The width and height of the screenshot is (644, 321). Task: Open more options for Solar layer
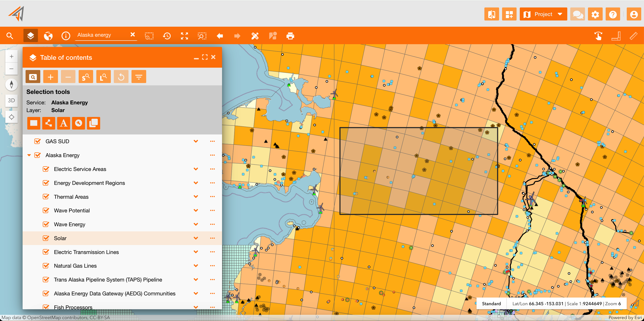point(212,238)
